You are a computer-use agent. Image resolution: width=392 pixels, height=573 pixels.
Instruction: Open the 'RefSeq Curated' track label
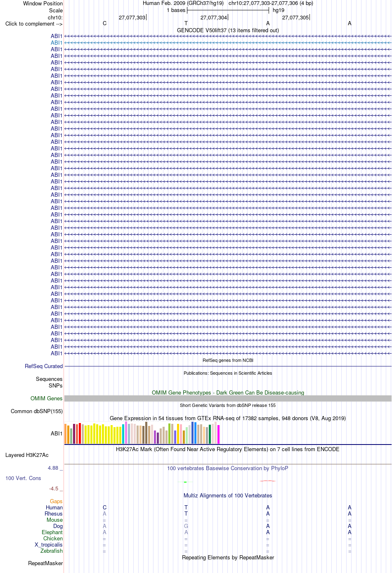point(44,366)
